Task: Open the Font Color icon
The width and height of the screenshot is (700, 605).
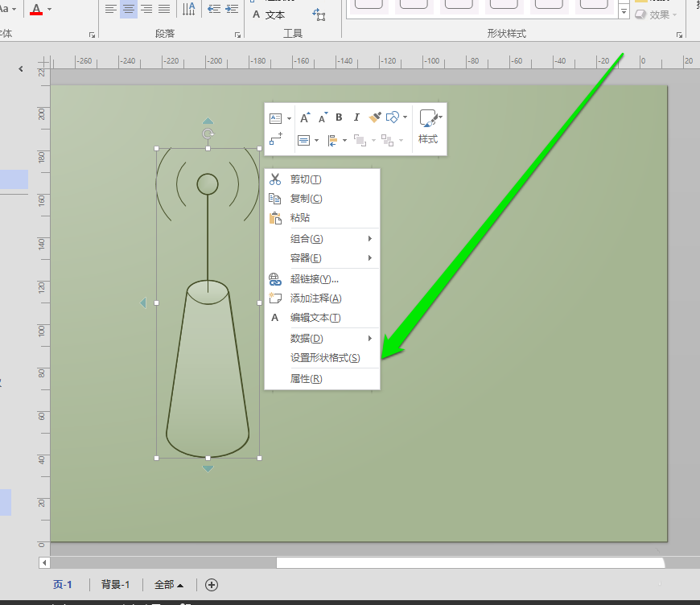Action: tap(37, 10)
